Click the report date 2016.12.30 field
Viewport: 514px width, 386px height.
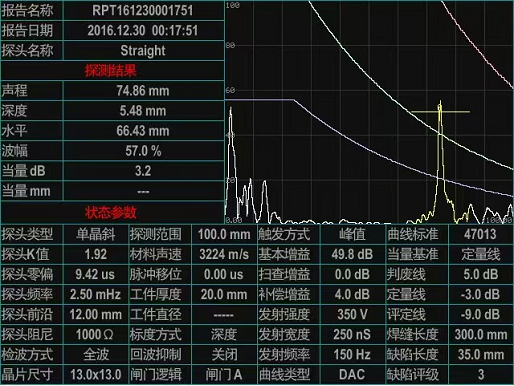click(143, 31)
